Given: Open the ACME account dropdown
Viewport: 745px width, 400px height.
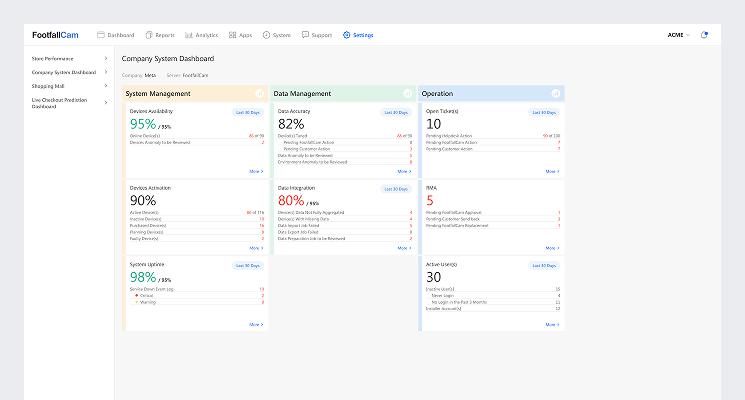Looking at the screenshot, I should 680,35.
